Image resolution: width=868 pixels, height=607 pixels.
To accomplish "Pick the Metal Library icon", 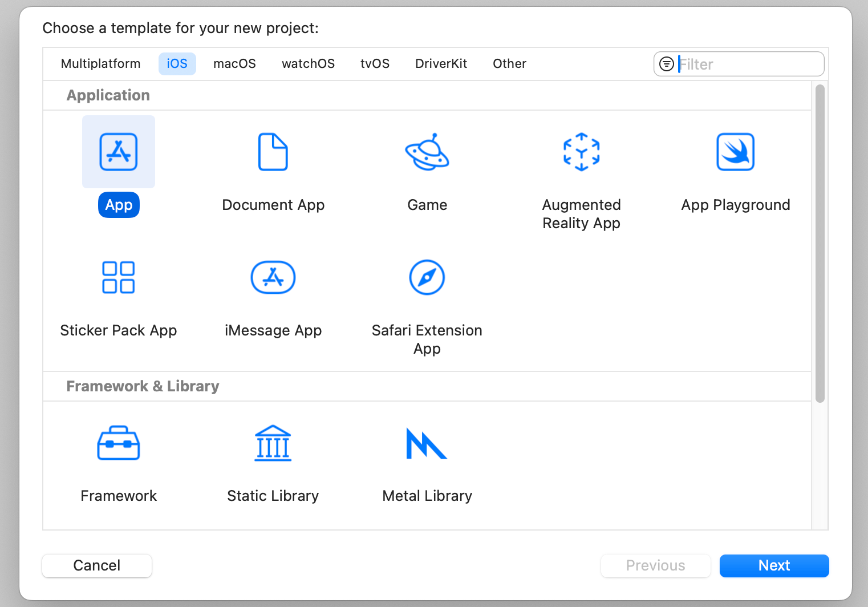I will (x=427, y=443).
